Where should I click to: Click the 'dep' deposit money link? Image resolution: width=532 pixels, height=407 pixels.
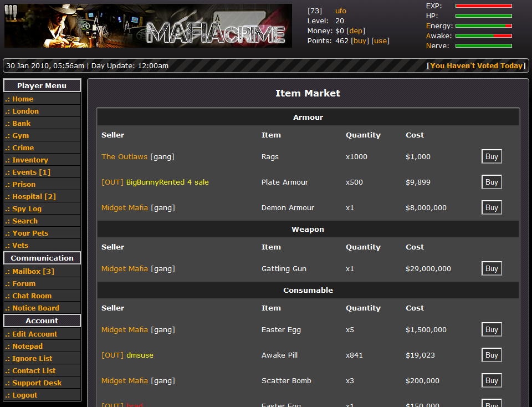pyautogui.click(x=356, y=31)
